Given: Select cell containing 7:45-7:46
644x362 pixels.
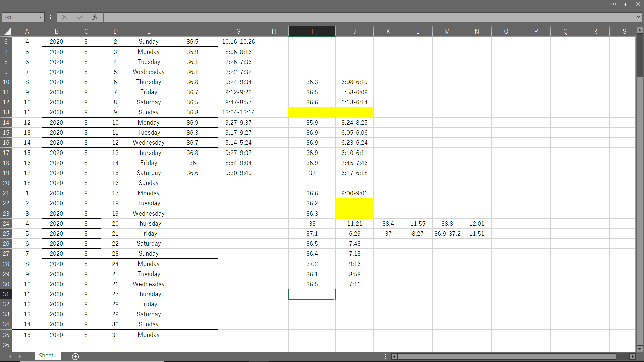Looking at the screenshot, I should click(x=355, y=163).
